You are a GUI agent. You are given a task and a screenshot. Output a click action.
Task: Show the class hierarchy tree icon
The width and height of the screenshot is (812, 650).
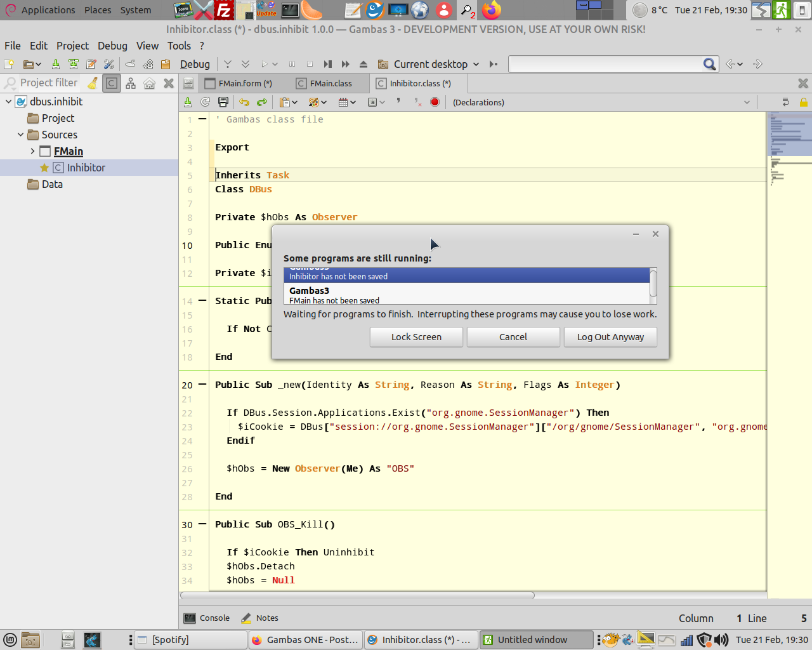pyautogui.click(x=131, y=83)
